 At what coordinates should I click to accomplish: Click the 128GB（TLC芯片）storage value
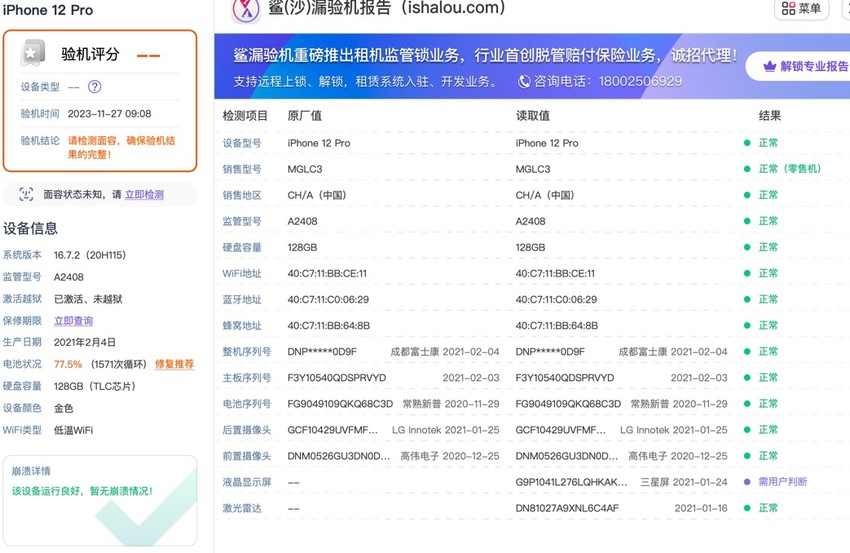[95, 386]
